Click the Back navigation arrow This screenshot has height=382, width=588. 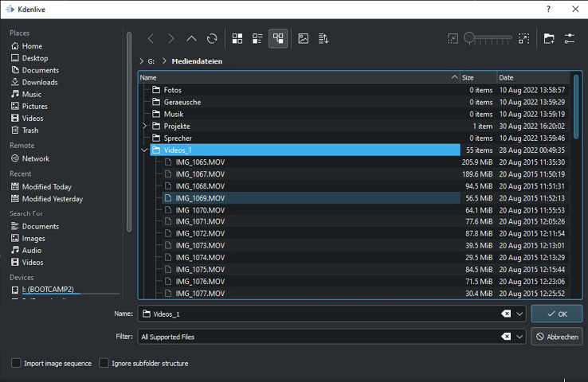pos(151,38)
